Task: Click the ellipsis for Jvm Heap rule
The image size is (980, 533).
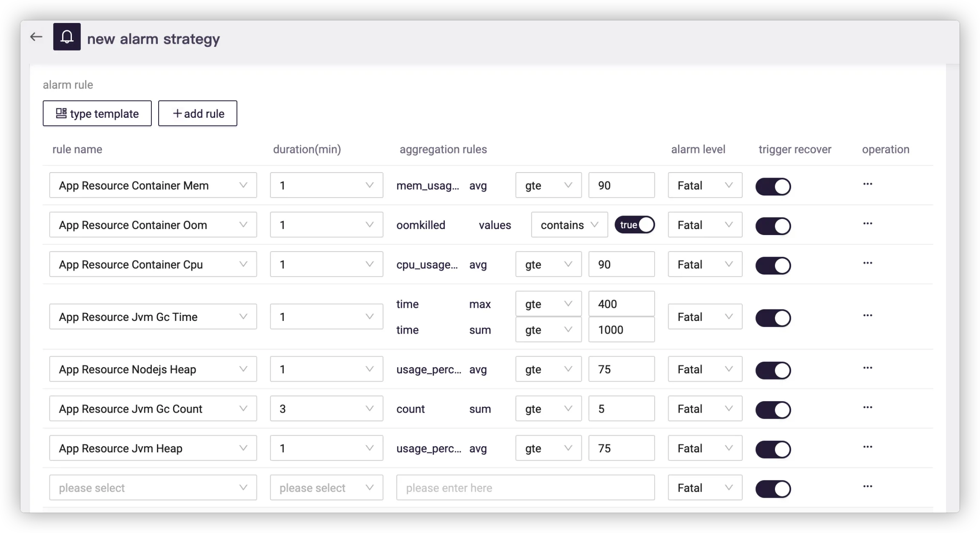Action: coord(867,447)
